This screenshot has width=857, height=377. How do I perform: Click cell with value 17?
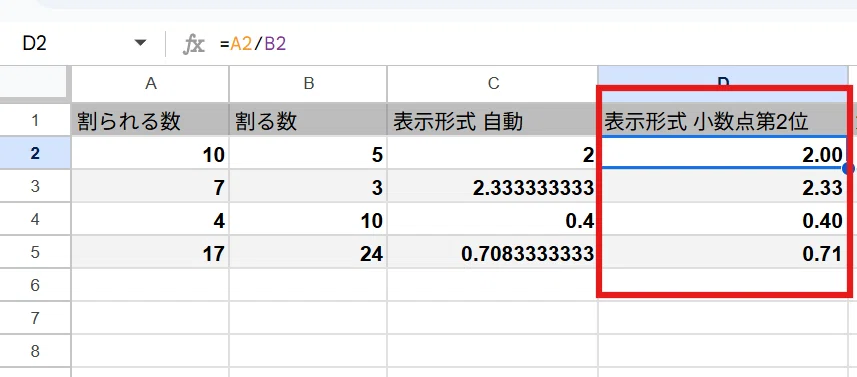pos(150,252)
